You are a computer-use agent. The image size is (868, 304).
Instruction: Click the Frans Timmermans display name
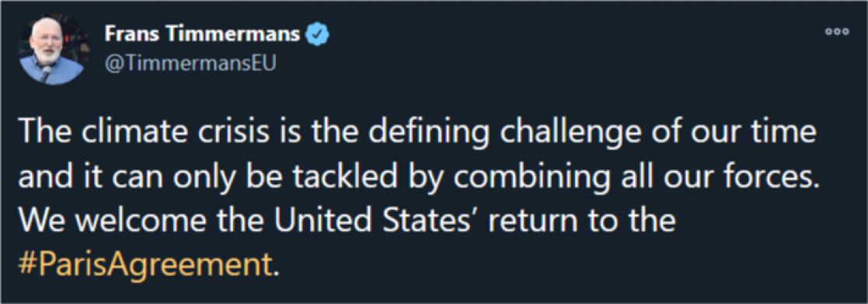(x=202, y=35)
